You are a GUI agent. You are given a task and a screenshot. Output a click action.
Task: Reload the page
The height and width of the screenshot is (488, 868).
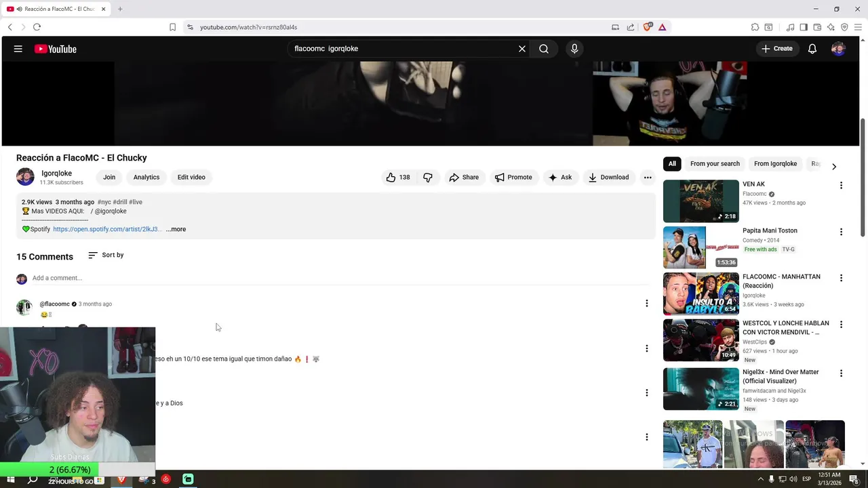click(x=37, y=27)
